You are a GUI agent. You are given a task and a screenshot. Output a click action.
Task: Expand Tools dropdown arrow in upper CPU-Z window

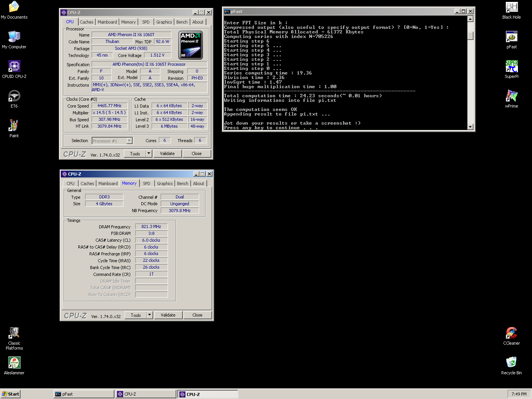pyautogui.click(x=149, y=154)
